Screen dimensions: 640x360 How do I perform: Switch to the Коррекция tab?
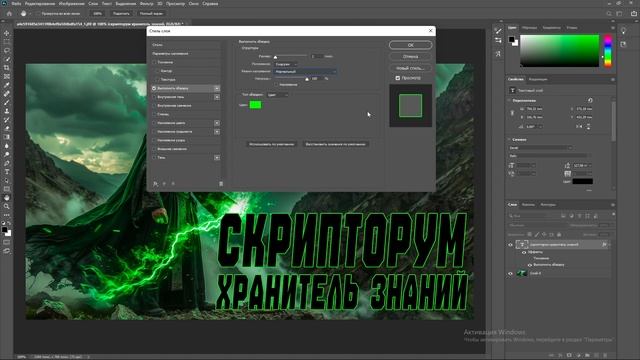538,79
